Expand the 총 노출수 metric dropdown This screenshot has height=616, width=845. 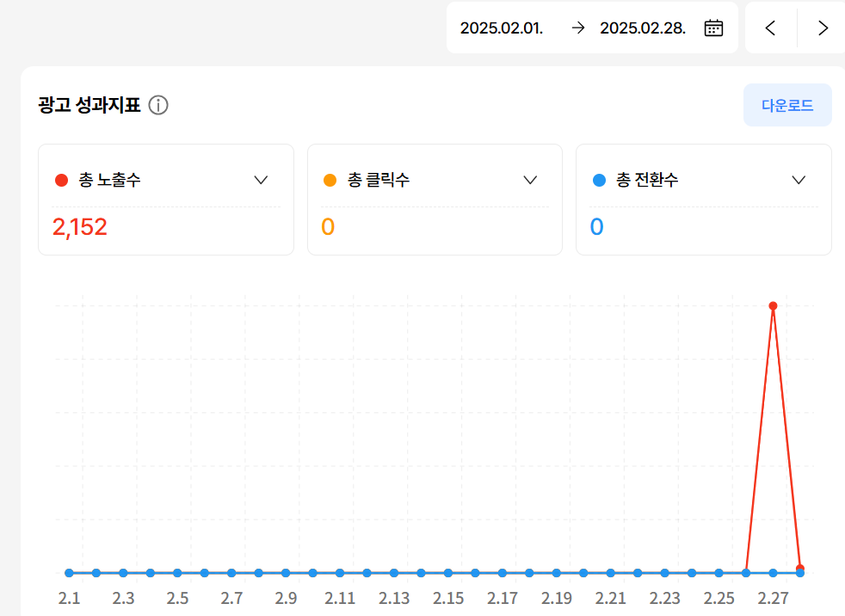tap(261, 180)
